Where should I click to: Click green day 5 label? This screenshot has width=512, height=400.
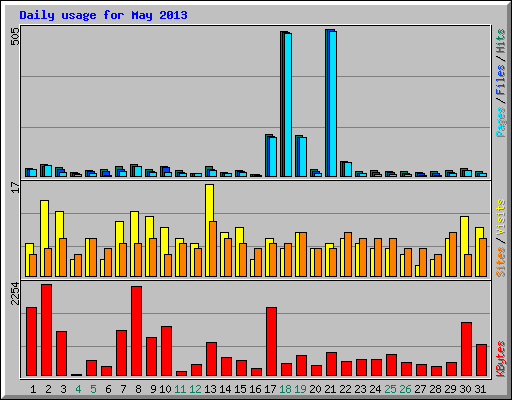coord(93,389)
